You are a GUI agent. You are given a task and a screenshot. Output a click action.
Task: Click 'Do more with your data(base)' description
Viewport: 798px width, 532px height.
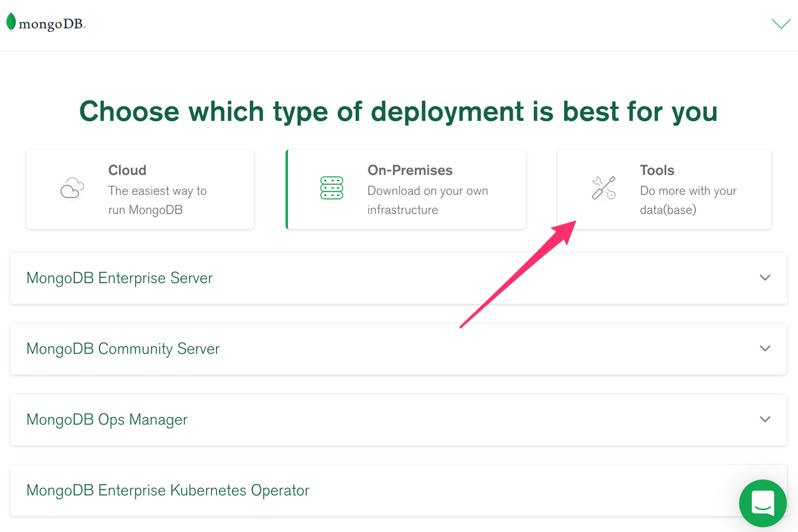(688, 200)
